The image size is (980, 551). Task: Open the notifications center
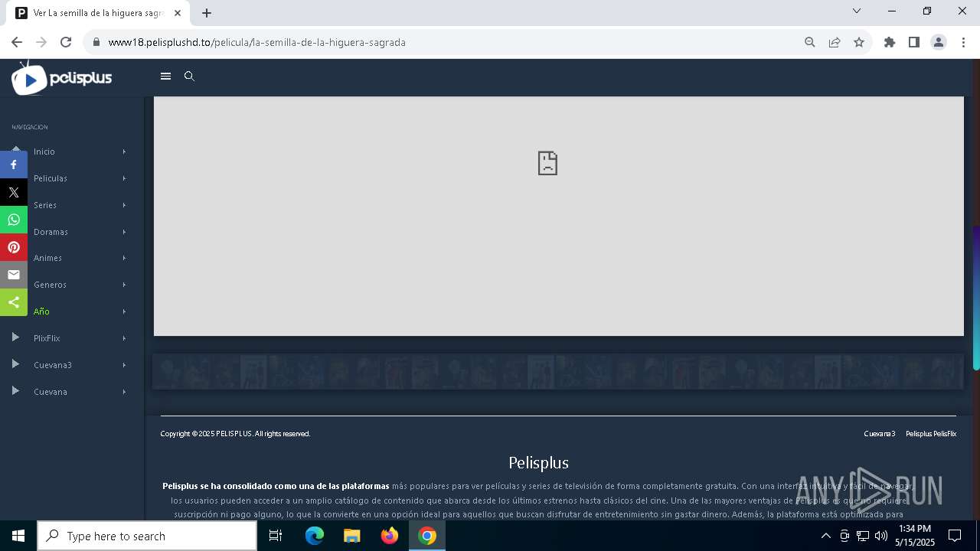[x=955, y=536]
